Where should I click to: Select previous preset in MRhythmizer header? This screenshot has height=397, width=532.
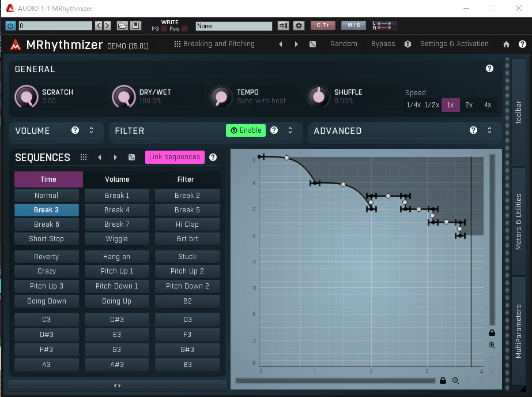[x=280, y=44]
